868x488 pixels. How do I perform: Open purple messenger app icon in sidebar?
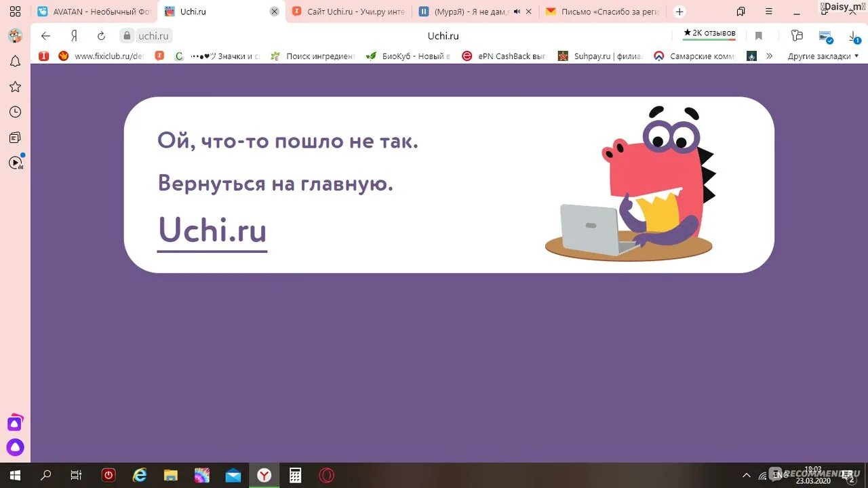click(x=15, y=423)
